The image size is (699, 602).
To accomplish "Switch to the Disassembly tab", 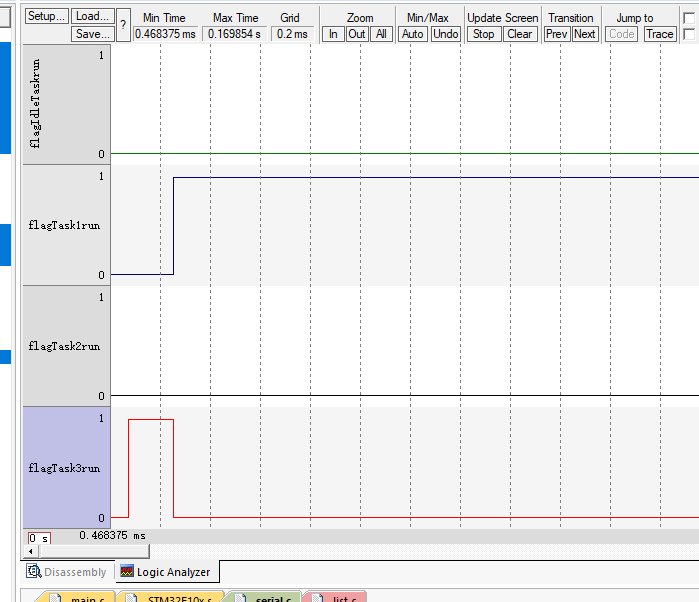I will click(67, 572).
